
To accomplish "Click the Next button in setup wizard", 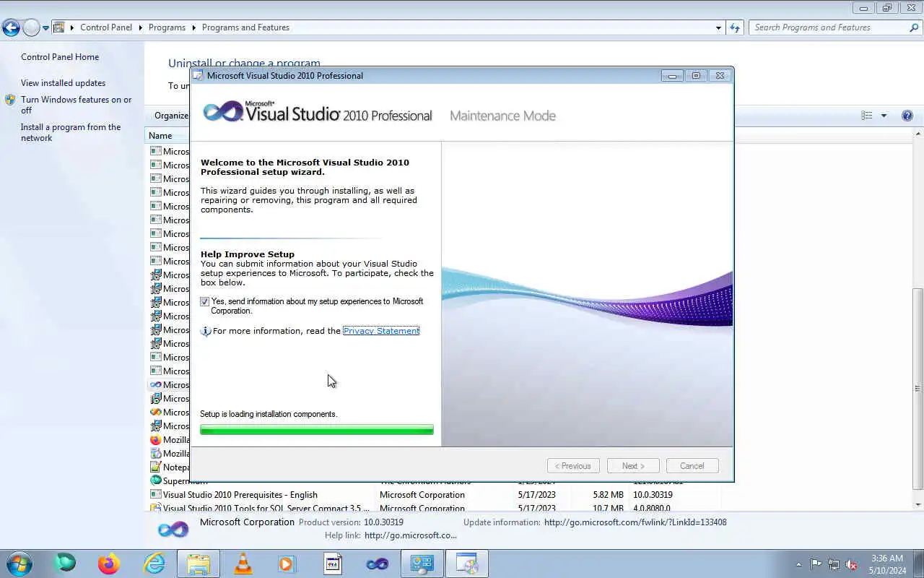I will tap(633, 466).
